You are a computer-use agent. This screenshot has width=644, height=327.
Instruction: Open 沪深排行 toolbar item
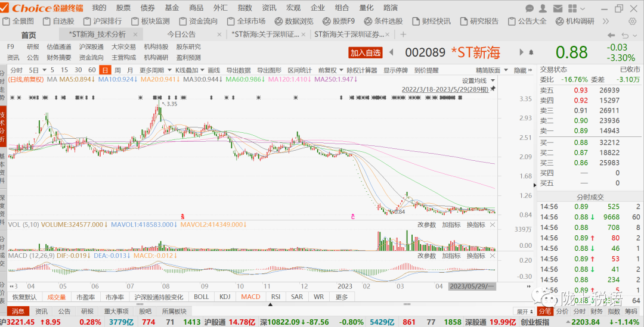pos(103,21)
